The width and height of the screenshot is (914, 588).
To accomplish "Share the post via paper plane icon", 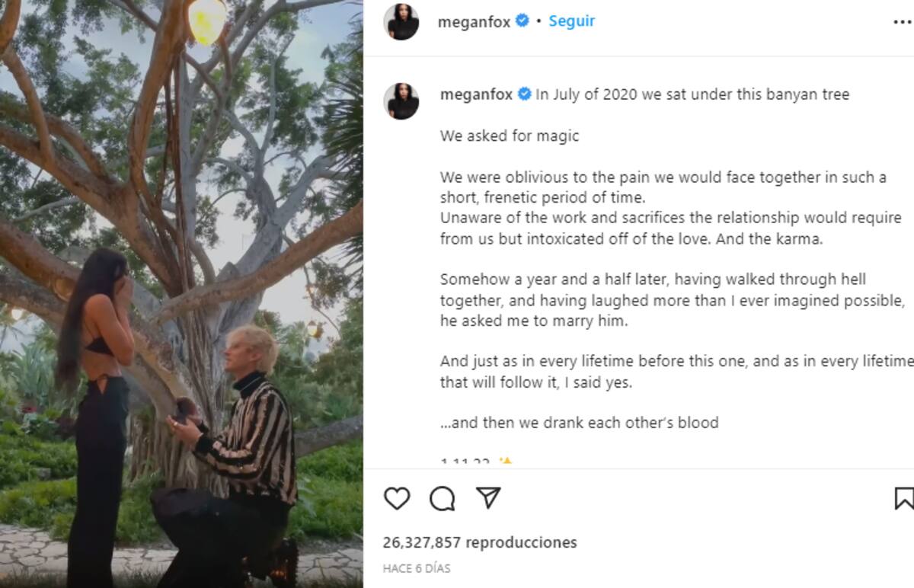I will (x=487, y=497).
